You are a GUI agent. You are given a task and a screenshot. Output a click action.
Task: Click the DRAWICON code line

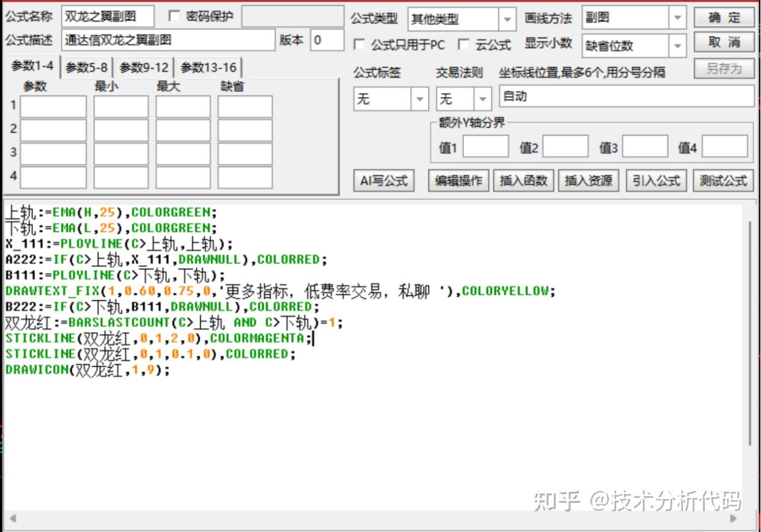(x=87, y=370)
